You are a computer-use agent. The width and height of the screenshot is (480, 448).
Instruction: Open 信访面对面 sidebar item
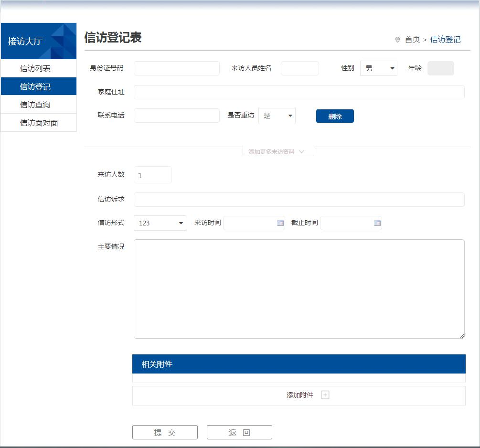[38, 123]
